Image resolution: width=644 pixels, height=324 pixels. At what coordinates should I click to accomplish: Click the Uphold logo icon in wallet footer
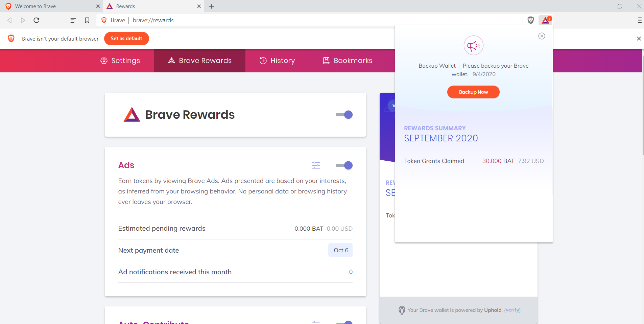pos(402,310)
